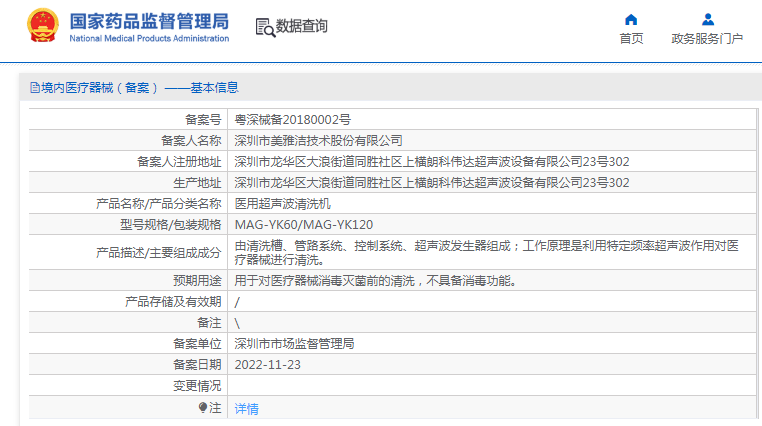The height and width of the screenshot is (426, 762).
Task: Select date 2022-11-23
Action: click(x=267, y=365)
